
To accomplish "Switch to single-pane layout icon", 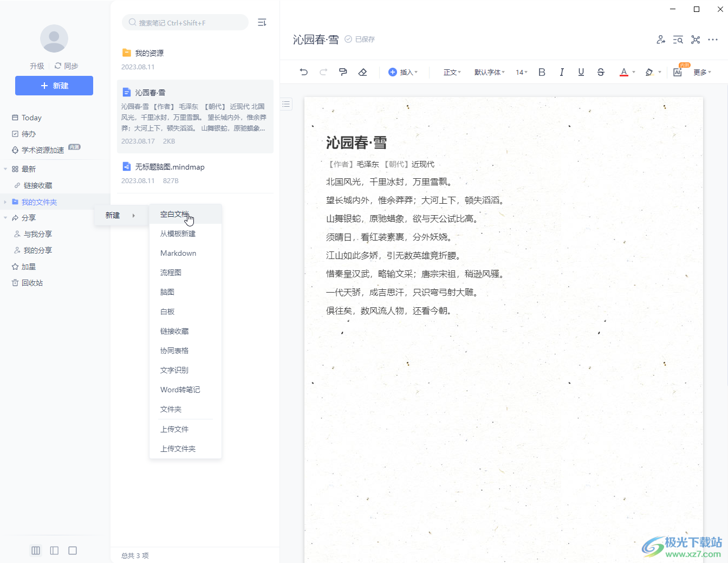I will [x=73, y=551].
